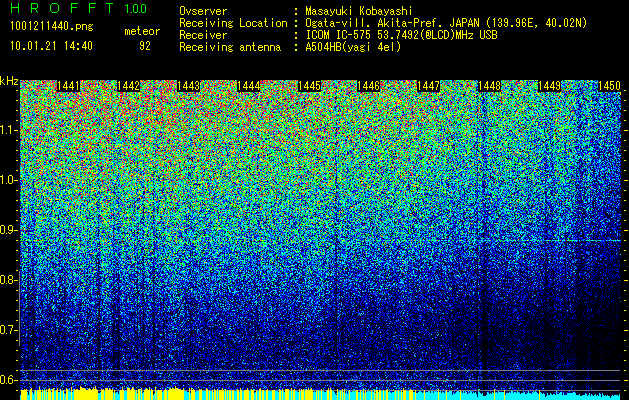Click the 1445 time marker

point(309,86)
